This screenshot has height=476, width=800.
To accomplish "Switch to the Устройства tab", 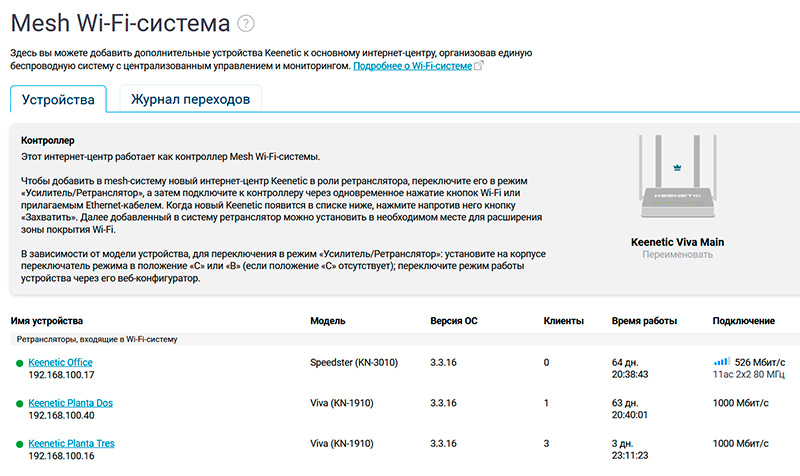I will click(x=58, y=99).
